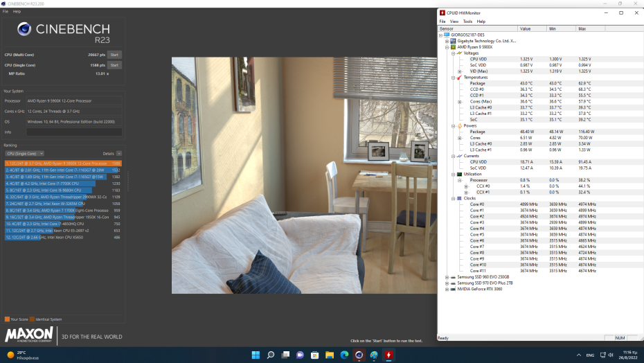The image size is (644, 363).
Task: Click the Clocks icon in sensor tree
Action: [459, 198]
